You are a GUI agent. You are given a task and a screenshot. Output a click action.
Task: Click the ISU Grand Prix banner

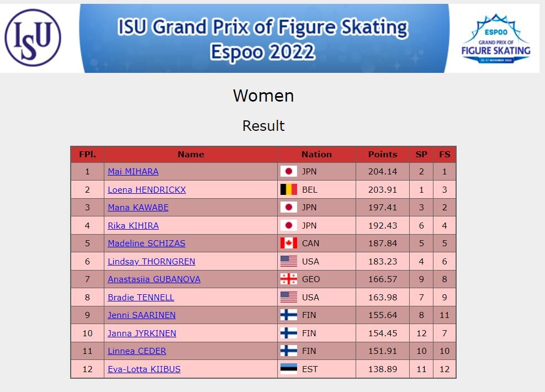point(264,38)
